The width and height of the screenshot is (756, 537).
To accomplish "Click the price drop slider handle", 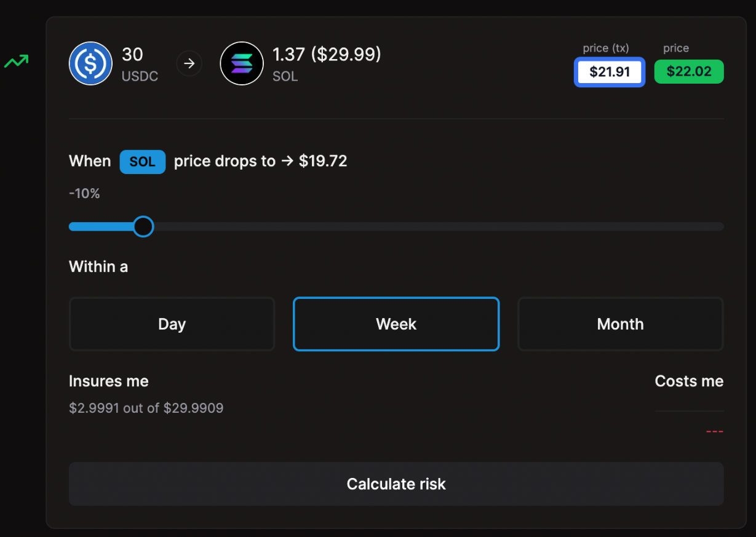I will coord(143,226).
